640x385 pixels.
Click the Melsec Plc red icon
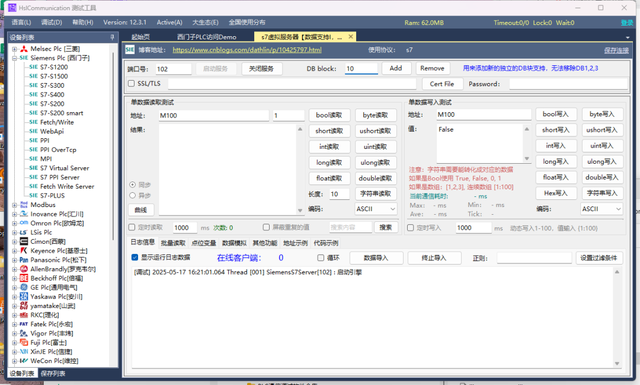(x=24, y=49)
